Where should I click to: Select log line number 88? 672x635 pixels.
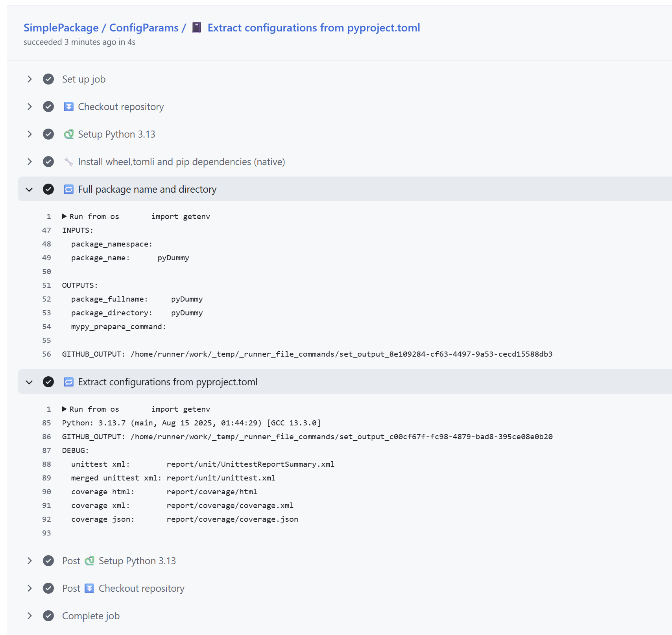(x=46, y=464)
